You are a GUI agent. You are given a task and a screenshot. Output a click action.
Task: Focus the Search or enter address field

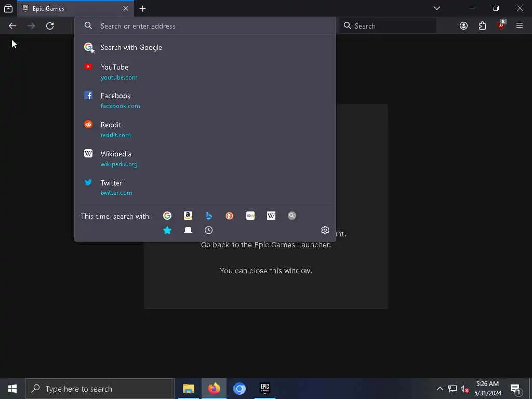[x=205, y=26]
